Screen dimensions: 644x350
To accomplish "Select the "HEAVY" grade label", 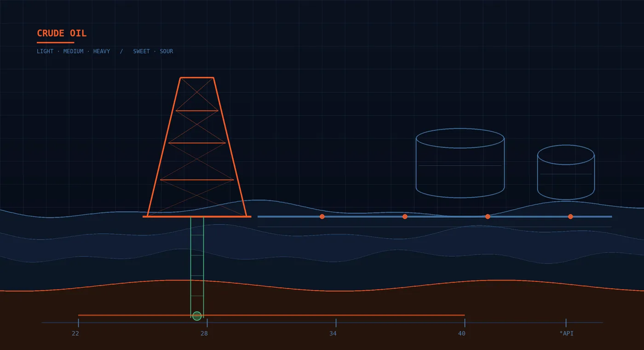I will tap(102, 51).
